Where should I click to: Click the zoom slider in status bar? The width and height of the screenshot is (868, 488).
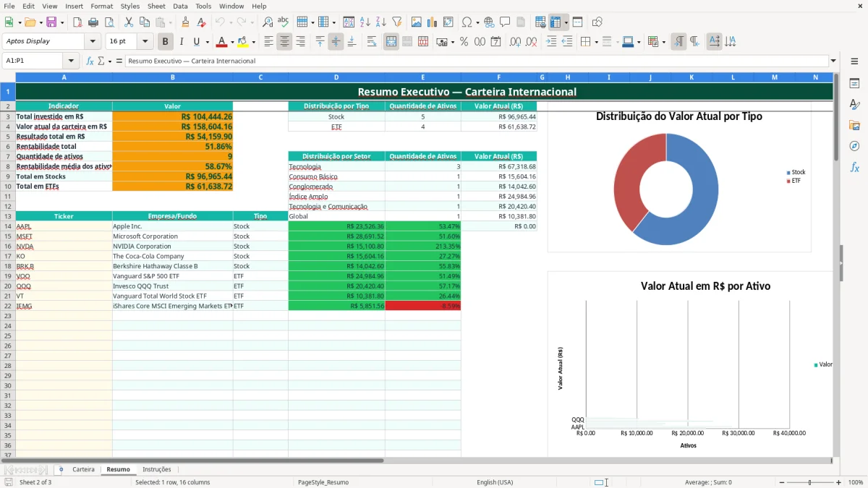(809, 482)
